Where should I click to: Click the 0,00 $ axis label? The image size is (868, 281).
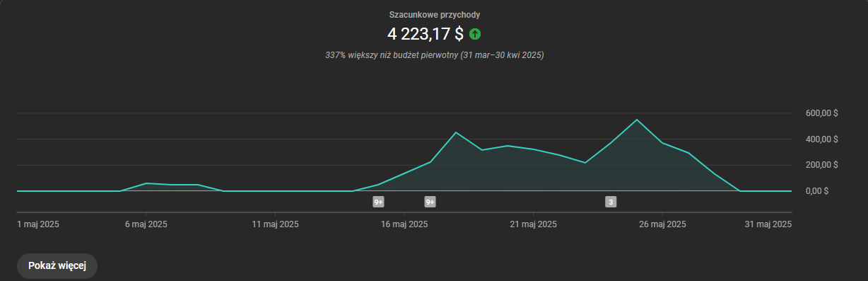(817, 191)
